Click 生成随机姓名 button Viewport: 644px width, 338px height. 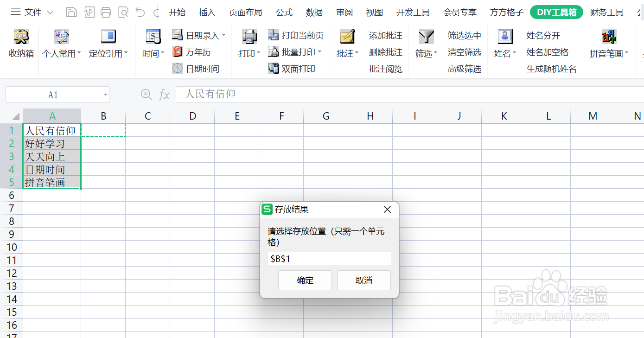pos(552,69)
